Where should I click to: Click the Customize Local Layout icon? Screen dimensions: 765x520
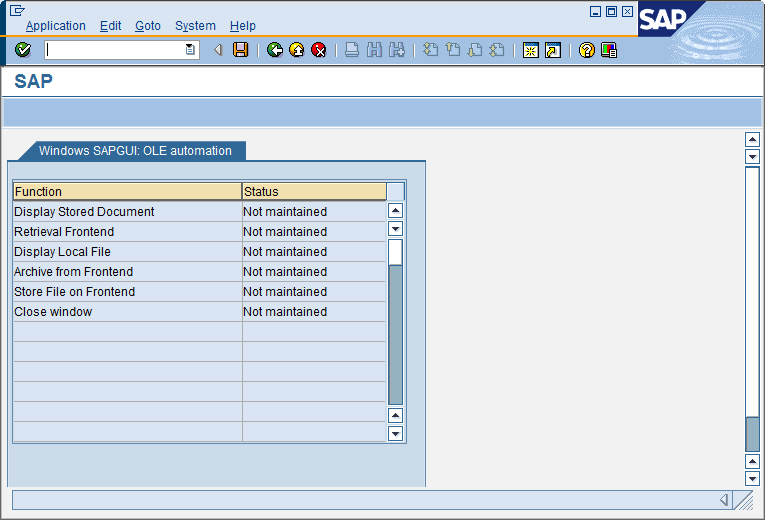tap(609, 50)
